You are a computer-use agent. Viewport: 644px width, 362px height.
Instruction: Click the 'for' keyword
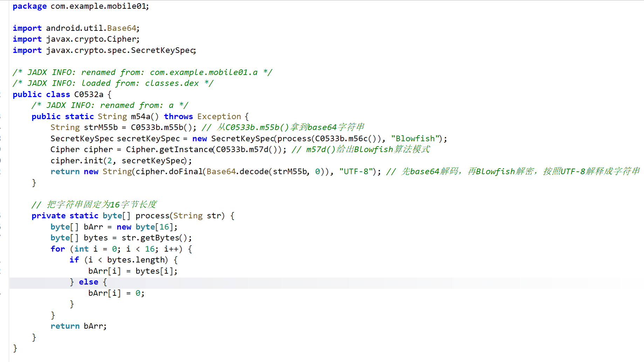pyautogui.click(x=58, y=249)
